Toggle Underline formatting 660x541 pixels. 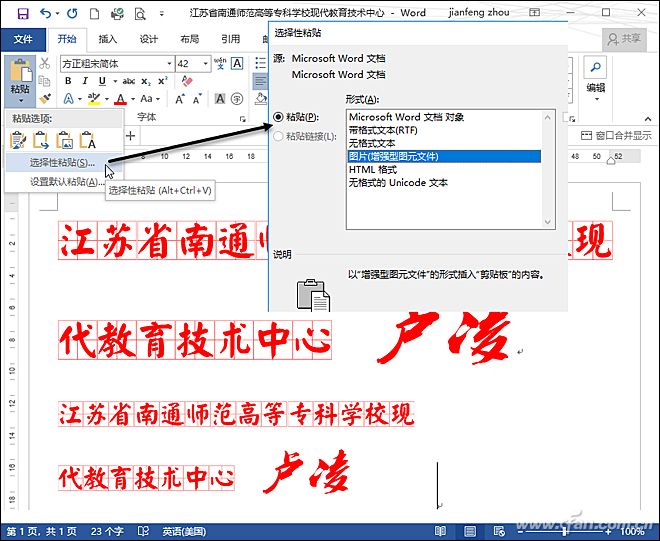pyautogui.click(x=102, y=81)
